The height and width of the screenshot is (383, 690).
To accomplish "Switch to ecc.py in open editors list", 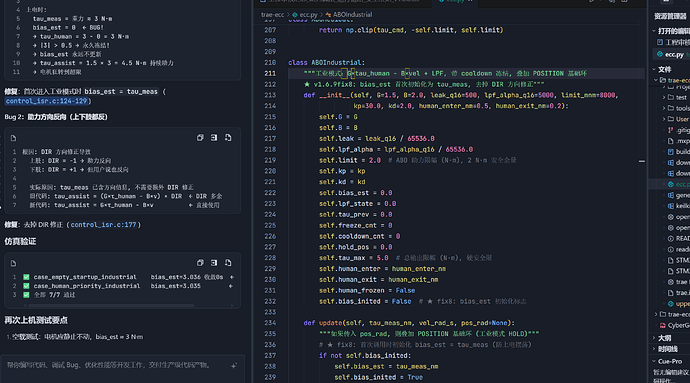I will [673, 55].
